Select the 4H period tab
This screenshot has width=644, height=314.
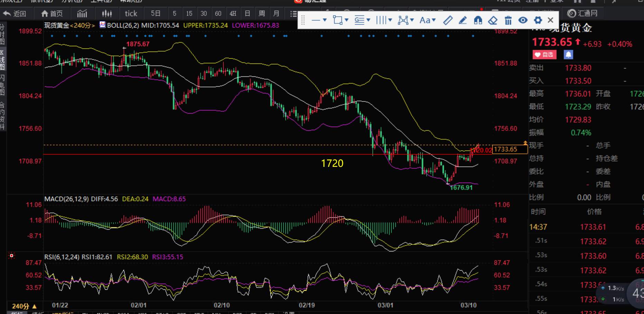click(x=233, y=13)
